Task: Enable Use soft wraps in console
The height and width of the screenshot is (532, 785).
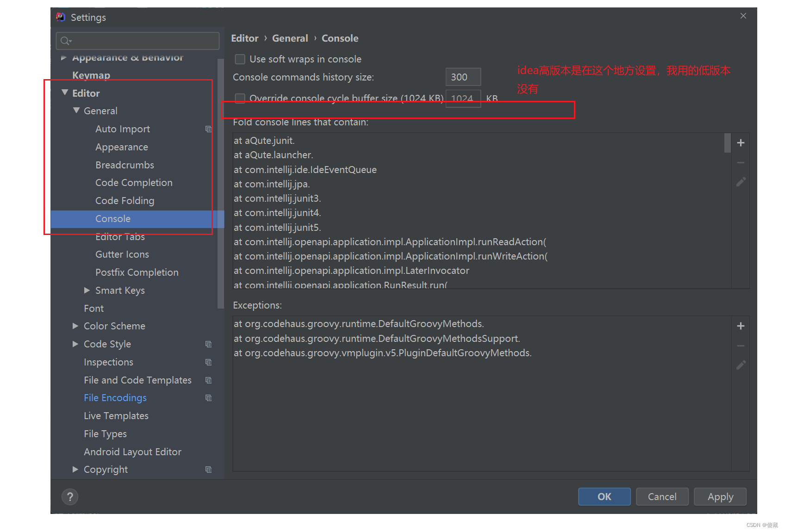Action: click(x=240, y=59)
